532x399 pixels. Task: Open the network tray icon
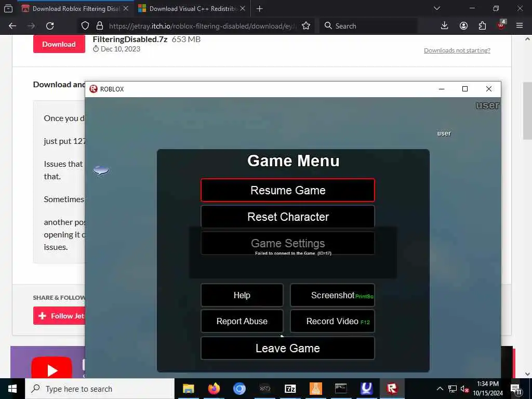tap(453, 389)
